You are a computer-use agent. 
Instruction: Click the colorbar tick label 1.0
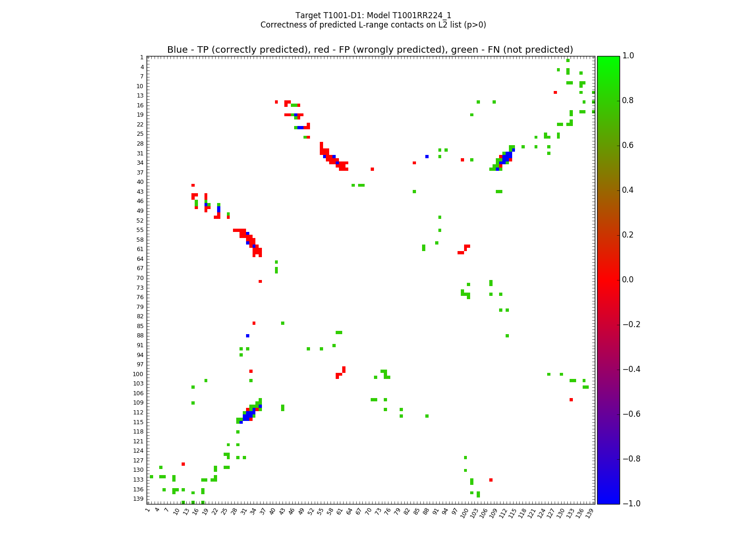tap(629, 56)
